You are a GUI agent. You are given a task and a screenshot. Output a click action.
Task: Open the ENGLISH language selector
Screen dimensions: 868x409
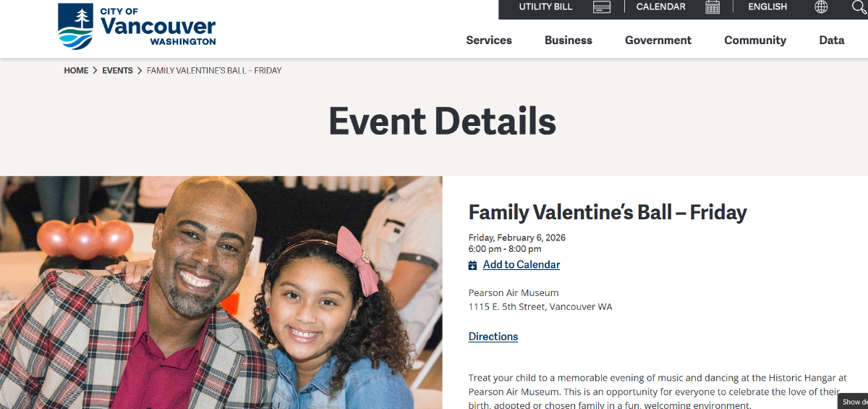click(767, 7)
